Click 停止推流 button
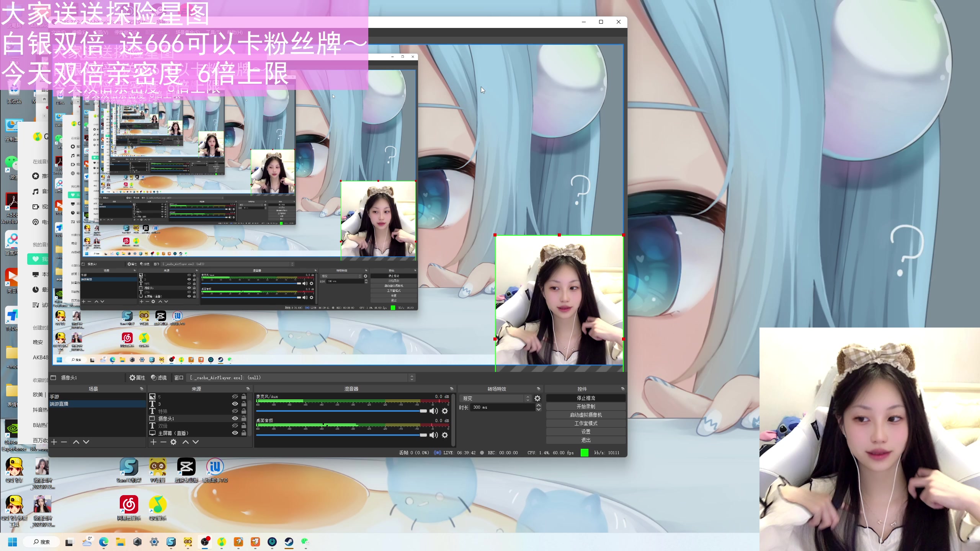The height and width of the screenshot is (551, 980). (x=586, y=398)
